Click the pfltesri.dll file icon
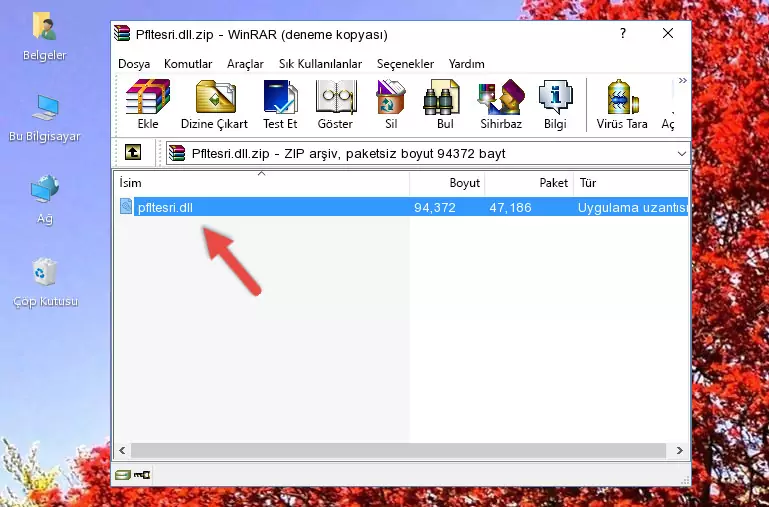 pos(126,207)
